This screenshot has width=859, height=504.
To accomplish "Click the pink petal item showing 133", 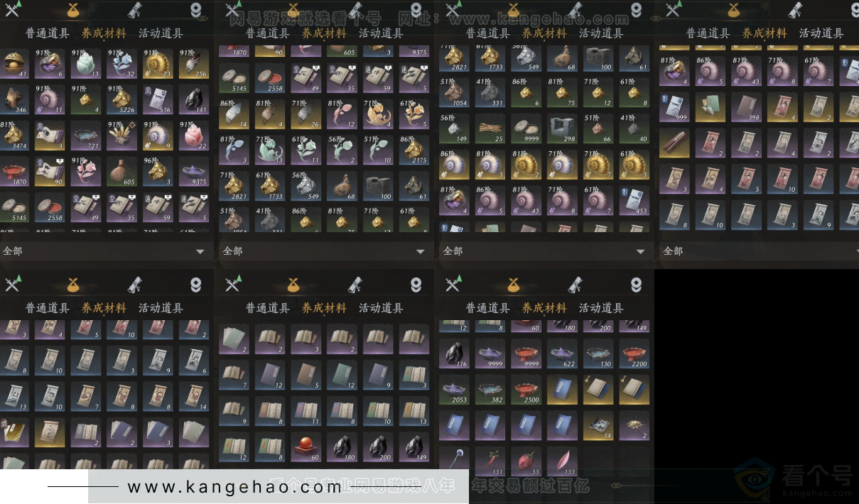I will [562, 461].
